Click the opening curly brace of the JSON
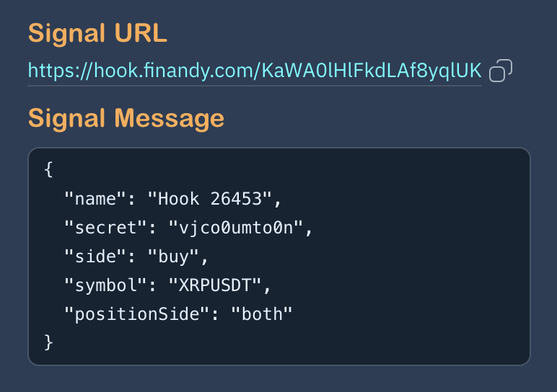Viewport: 557px width, 392px height. [48, 169]
